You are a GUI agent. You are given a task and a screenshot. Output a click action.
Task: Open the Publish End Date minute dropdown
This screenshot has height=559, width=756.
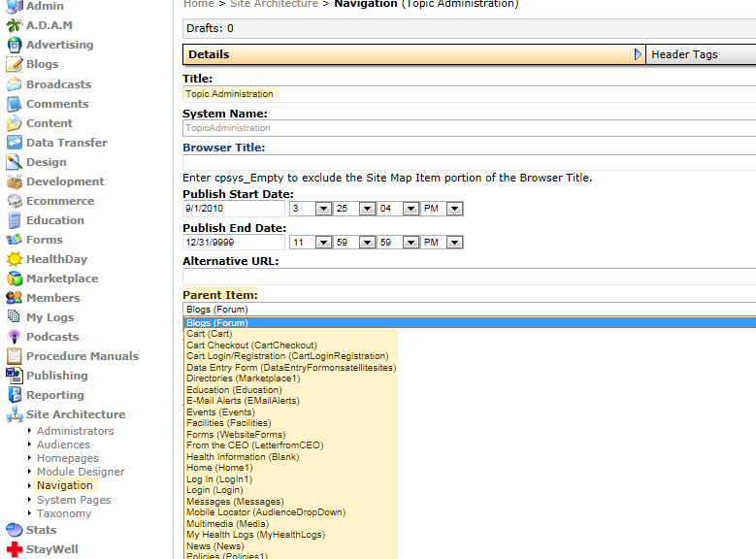(367, 243)
